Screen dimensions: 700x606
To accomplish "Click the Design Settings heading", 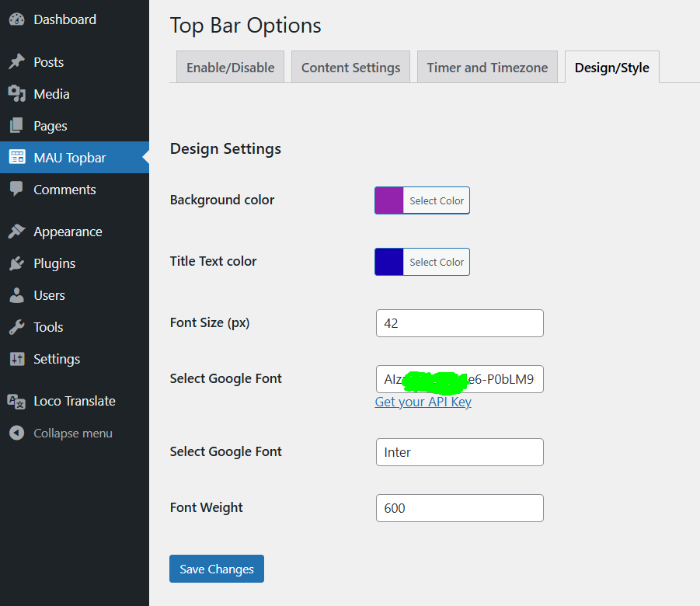I will coord(225,148).
